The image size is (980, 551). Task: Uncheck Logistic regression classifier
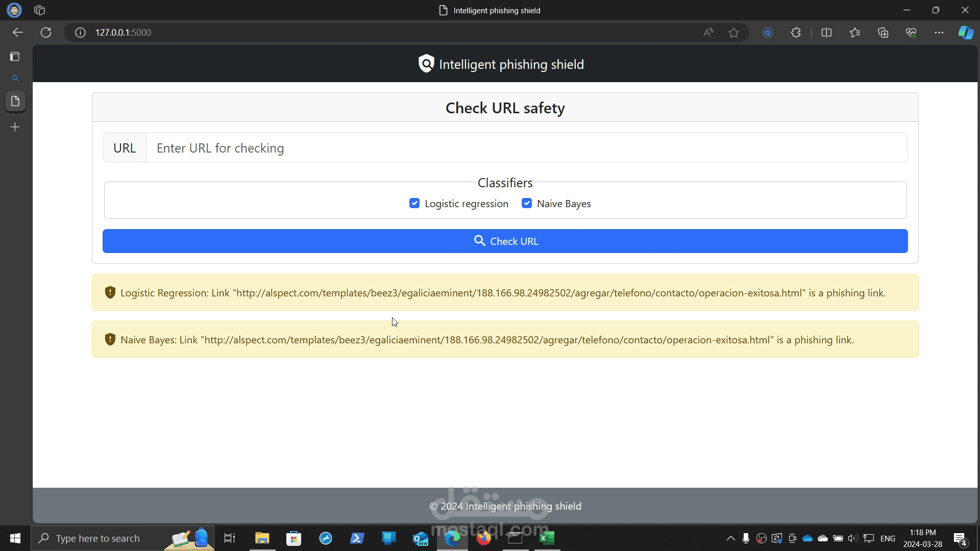pyautogui.click(x=414, y=204)
